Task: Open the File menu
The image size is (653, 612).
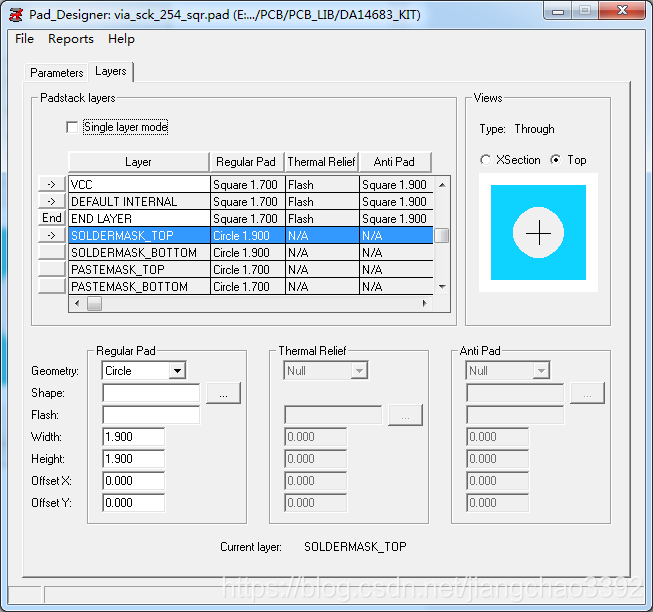Action: coord(25,39)
